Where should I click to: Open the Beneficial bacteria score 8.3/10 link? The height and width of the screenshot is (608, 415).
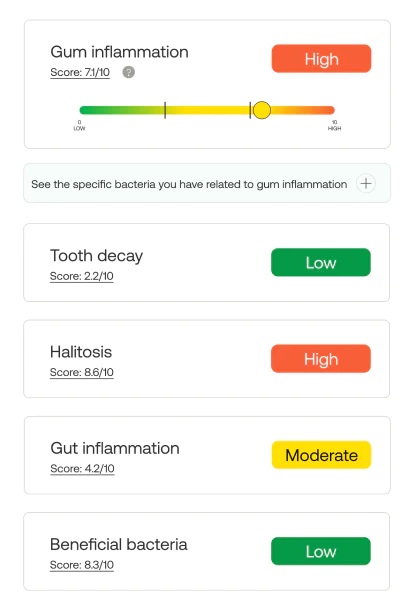(x=81, y=565)
